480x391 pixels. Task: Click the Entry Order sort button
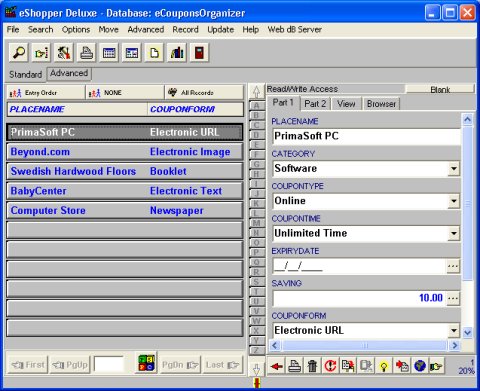pyautogui.click(x=46, y=93)
